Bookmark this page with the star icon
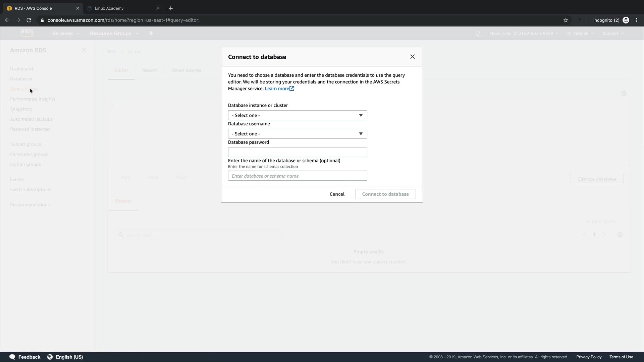 [566, 20]
